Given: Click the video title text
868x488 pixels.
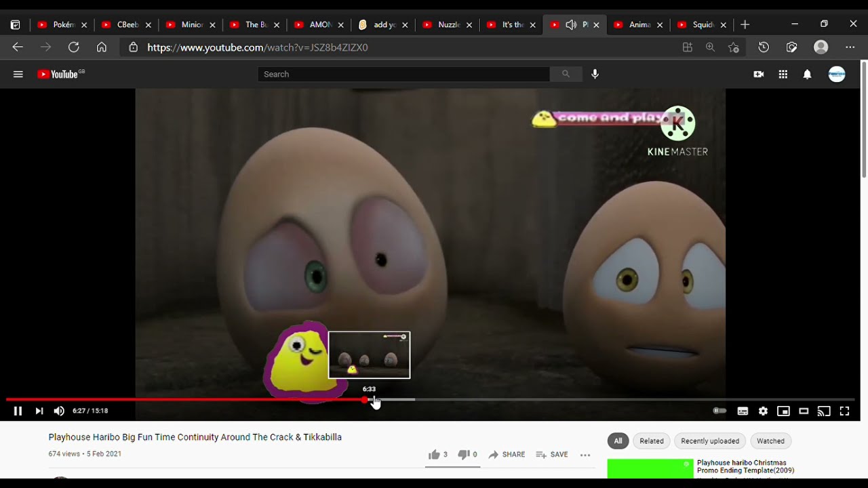Looking at the screenshot, I should (x=195, y=437).
